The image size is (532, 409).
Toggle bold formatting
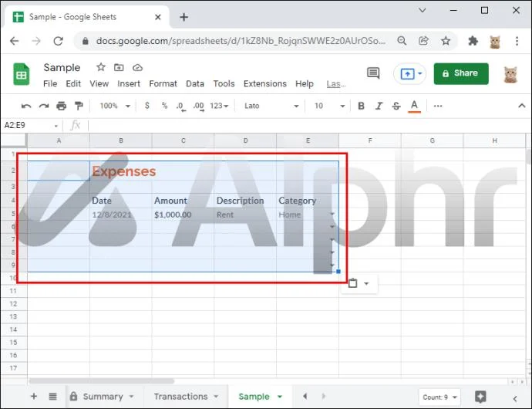(361, 106)
